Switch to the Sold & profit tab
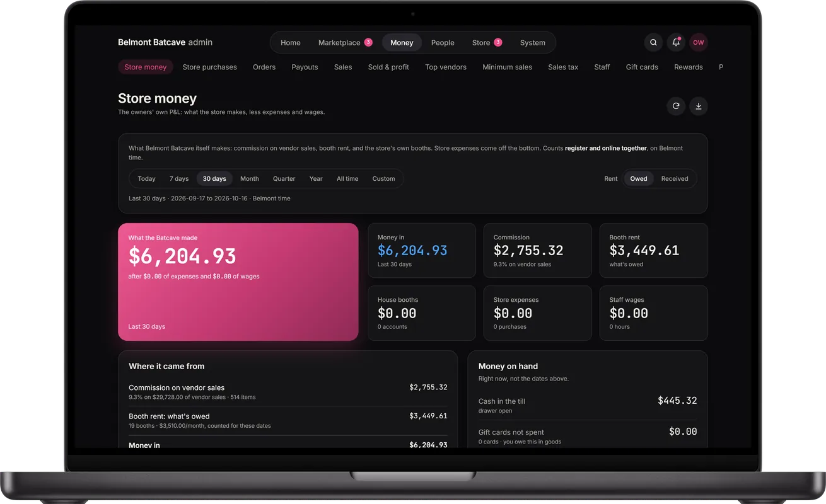826x504 pixels. pos(388,67)
